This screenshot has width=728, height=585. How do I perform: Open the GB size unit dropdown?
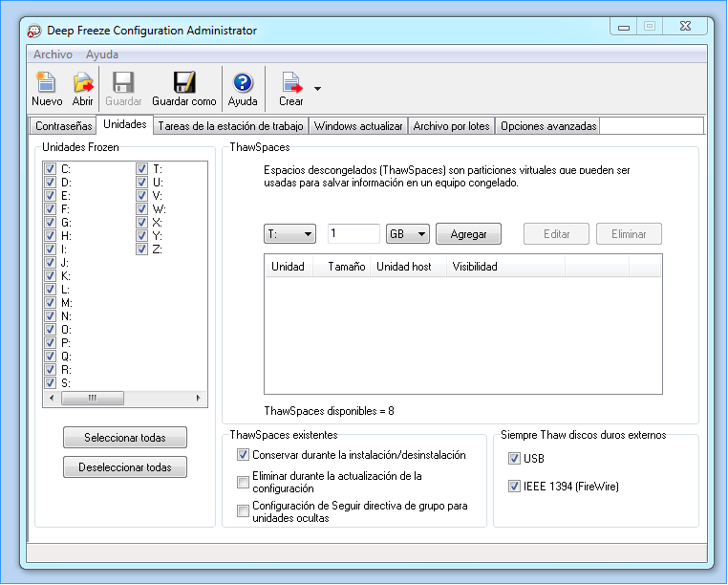pos(408,234)
